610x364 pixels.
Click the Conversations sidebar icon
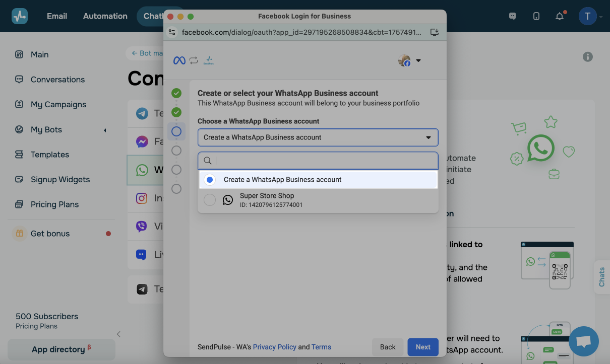19,80
